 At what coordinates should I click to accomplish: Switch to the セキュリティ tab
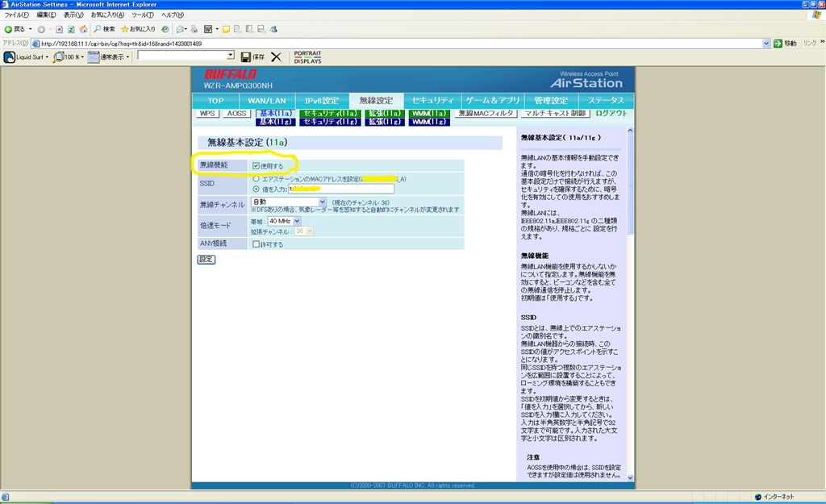click(x=432, y=101)
